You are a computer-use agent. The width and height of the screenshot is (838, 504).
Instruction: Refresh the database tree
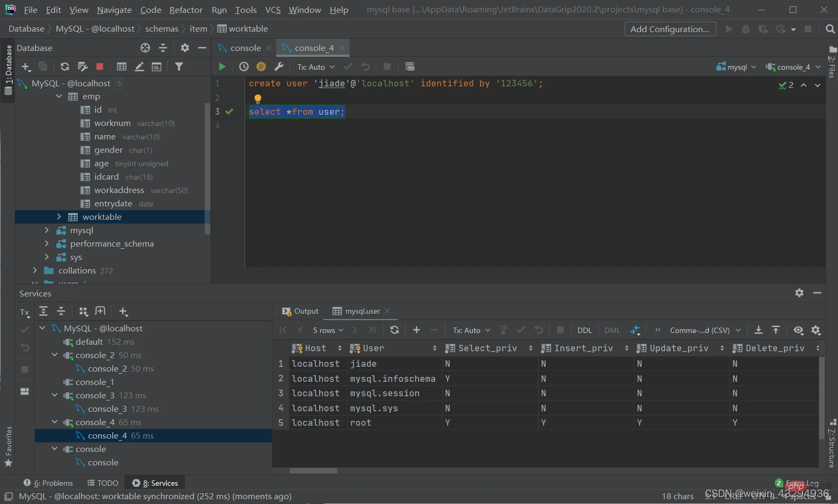tap(64, 66)
